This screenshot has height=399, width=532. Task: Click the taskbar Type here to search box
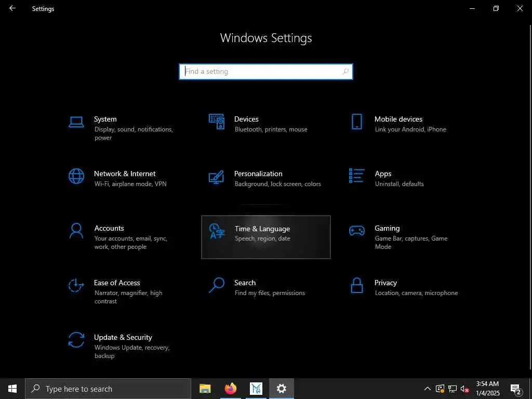[108, 389]
